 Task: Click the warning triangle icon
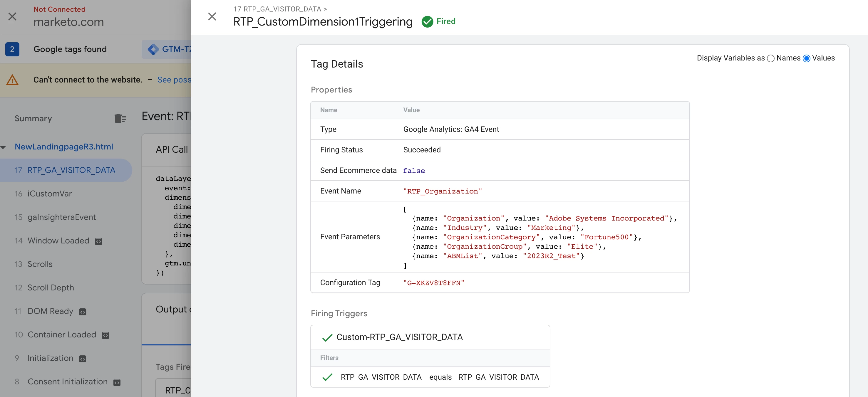coord(12,80)
